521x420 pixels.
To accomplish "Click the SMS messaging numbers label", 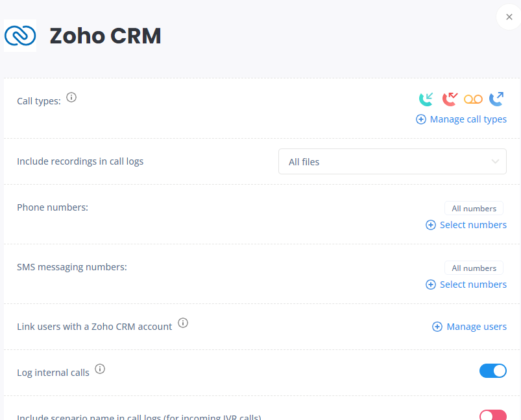I will point(72,267).
